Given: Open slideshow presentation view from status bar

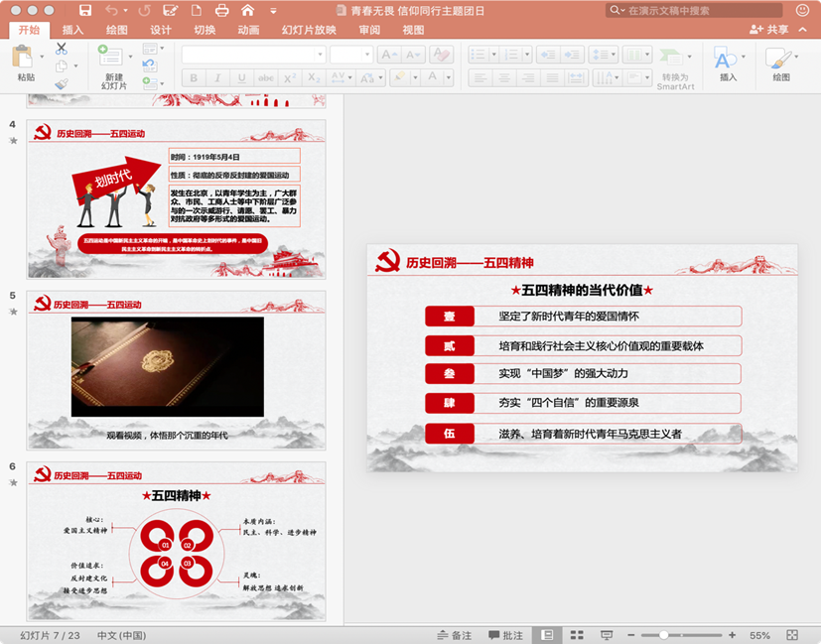Looking at the screenshot, I should [607, 635].
